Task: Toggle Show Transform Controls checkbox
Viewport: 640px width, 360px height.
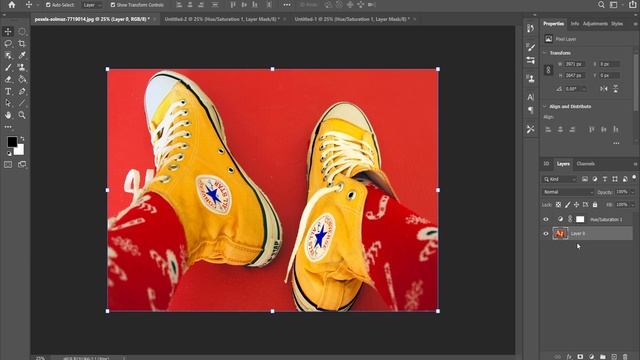Action: pyautogui.click(x=113, y=5)
